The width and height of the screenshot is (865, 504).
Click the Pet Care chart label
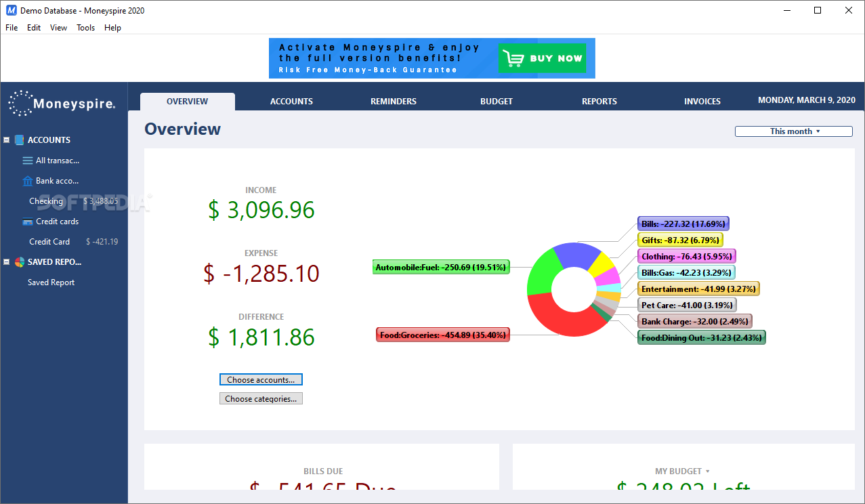pyautogui.click(x=686, y=305)
